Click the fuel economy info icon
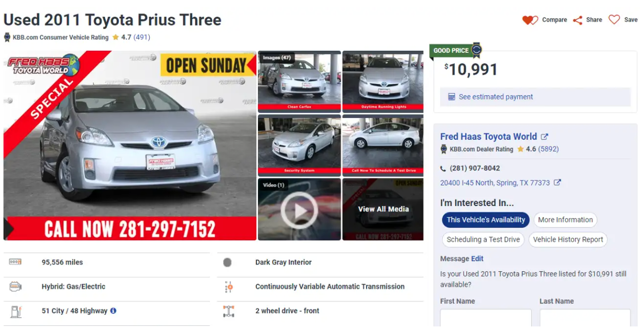The image size is (644, 329). pos(113,311)
